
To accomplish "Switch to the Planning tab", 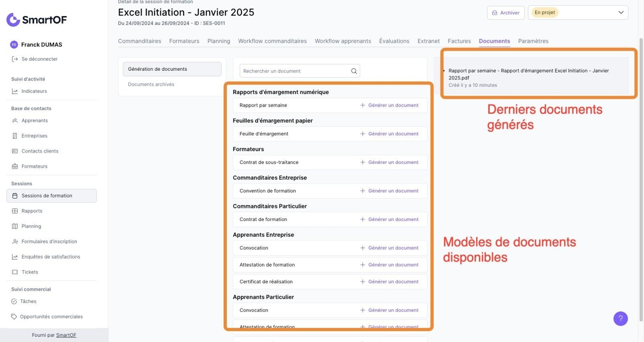I will click(x=218, y=41).
